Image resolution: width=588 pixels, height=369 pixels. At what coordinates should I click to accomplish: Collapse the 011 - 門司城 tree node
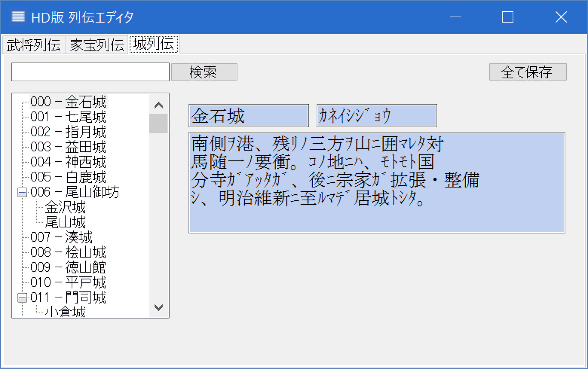(x=22, y=298)
